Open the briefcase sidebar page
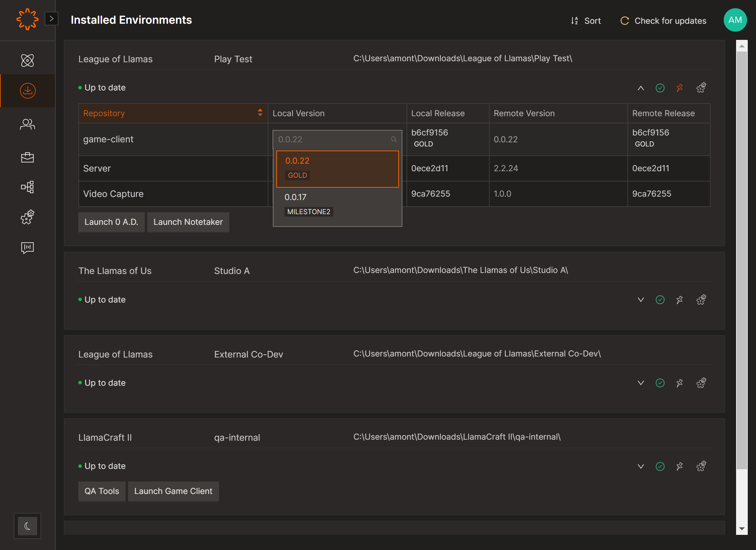 (x=27, y=157)
